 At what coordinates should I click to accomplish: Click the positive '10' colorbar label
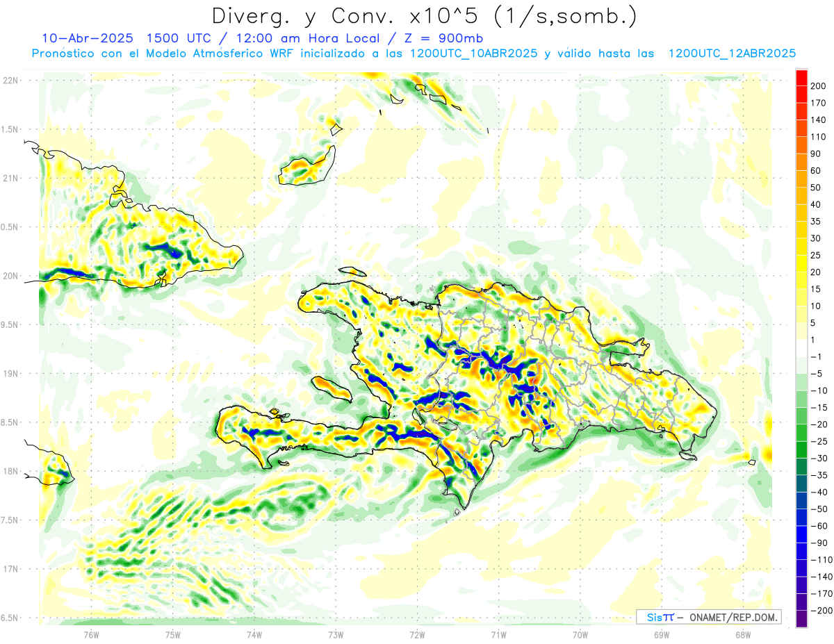(815, 306)
